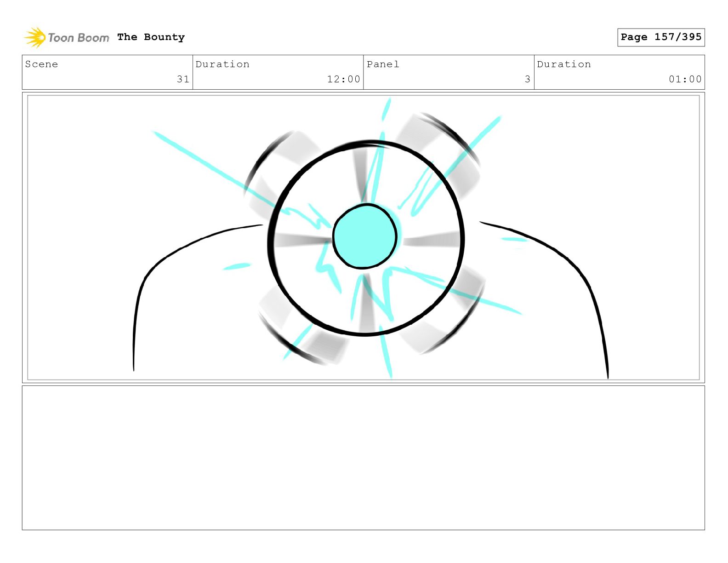This screenshot has height=563, width=728.
Task: Click the 'Scene' header label
Action: pyautogui.click(x=41, y=64)
